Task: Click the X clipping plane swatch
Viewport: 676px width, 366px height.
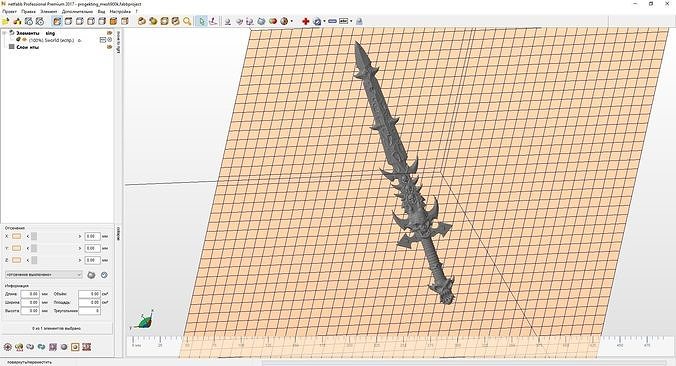Action: point(16,236)
